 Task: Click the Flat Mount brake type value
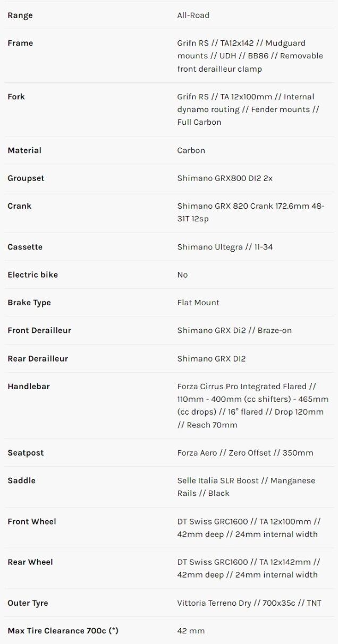click(x=198, y=303)
